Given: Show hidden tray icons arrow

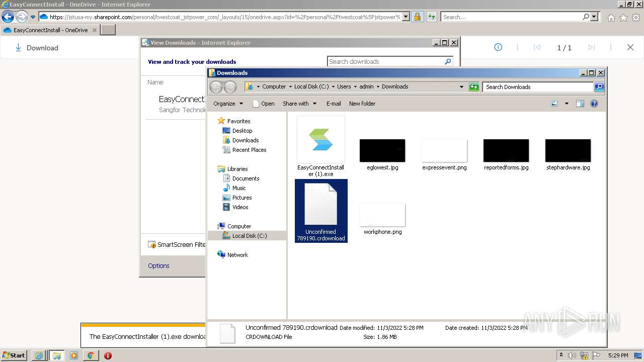Looking at the screenshot, I should 561,355.
